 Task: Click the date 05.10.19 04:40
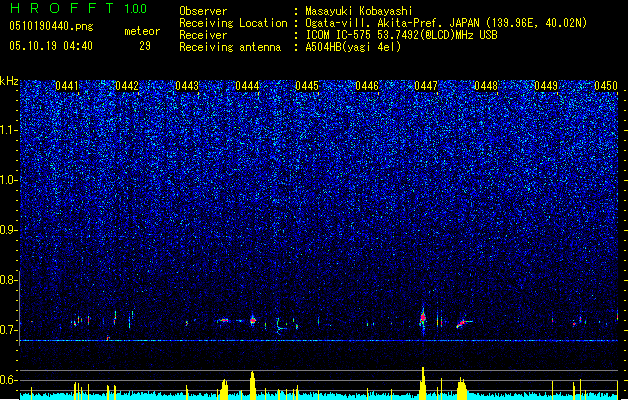[x=51, y=46]
